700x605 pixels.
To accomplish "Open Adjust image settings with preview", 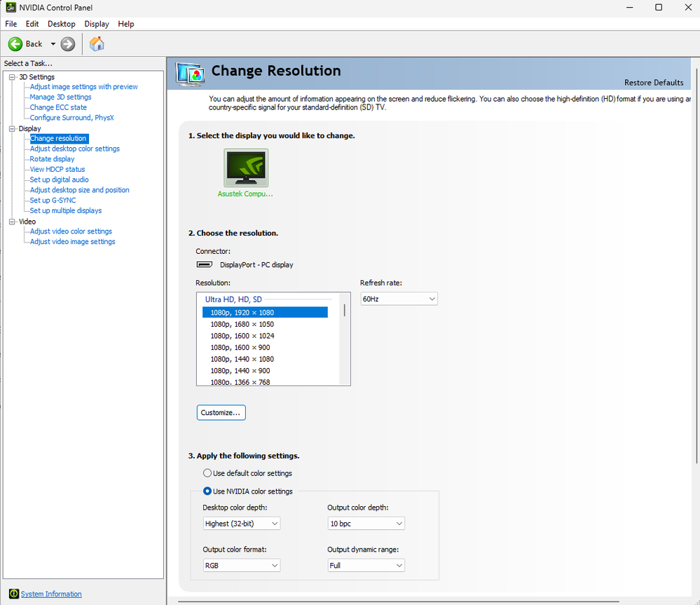I will pos(83,87).
